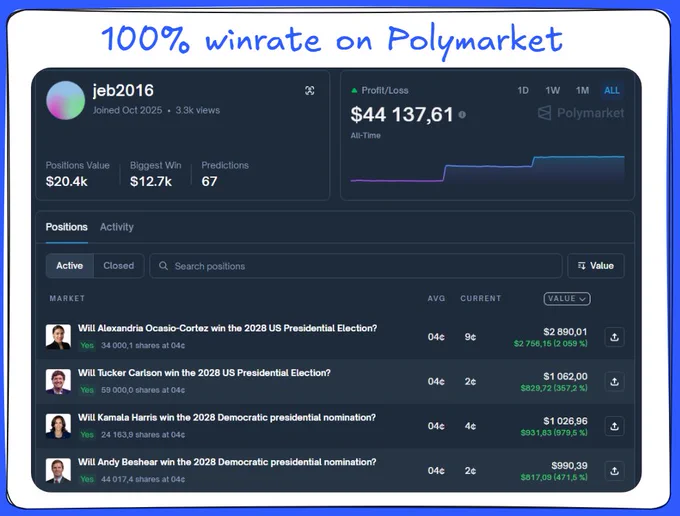Screen dimensions: 680x516
Task: Click the jeb2016 profile avatar
Action: point(65,100)
